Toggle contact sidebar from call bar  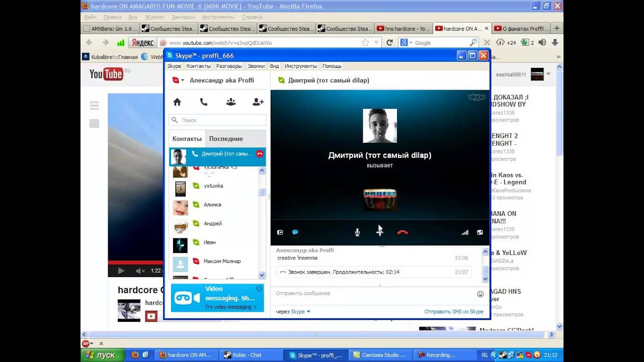pos(280,232)
